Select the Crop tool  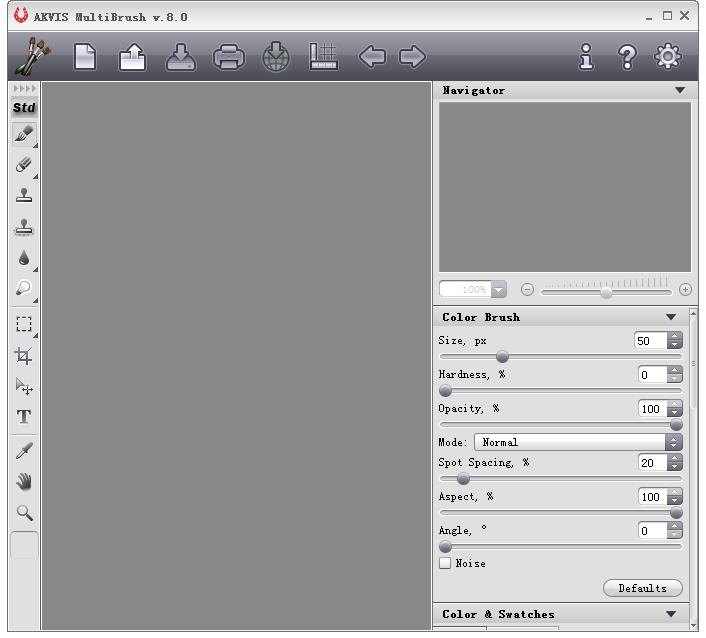(24, 356)
